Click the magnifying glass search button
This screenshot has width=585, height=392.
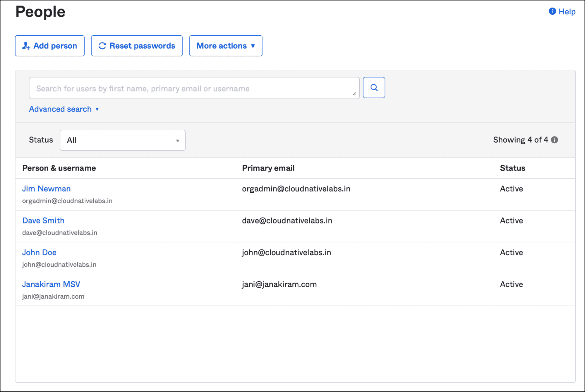coord(374,88)
